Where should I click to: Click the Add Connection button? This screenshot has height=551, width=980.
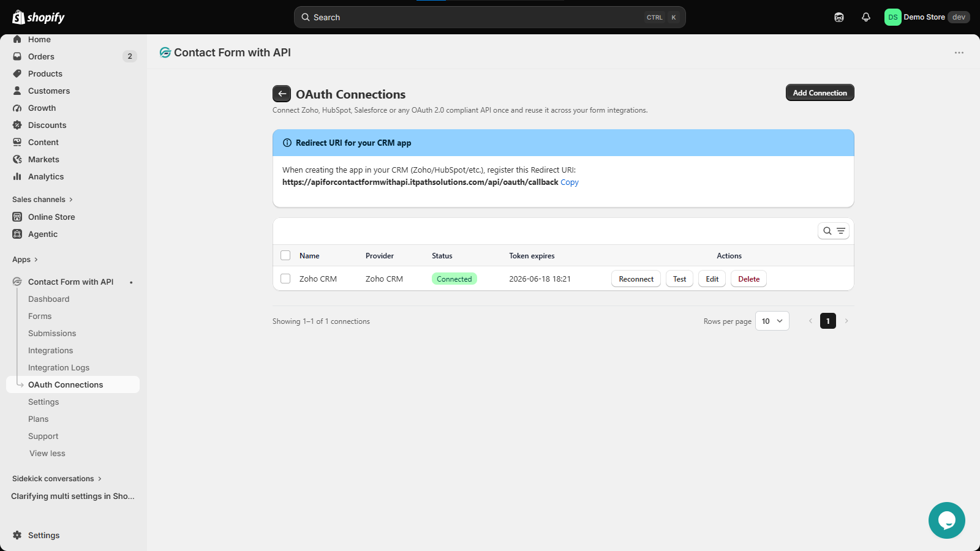point(820,92)
